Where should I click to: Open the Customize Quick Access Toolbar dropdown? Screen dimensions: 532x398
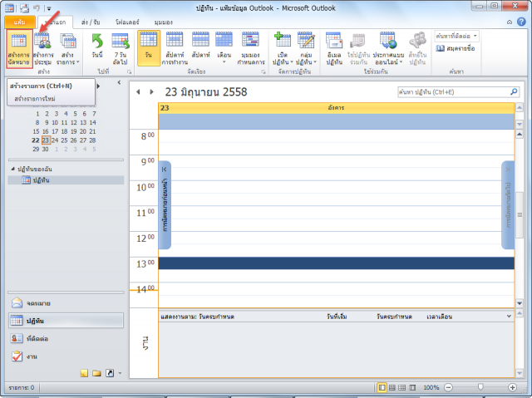coord(49,8)
